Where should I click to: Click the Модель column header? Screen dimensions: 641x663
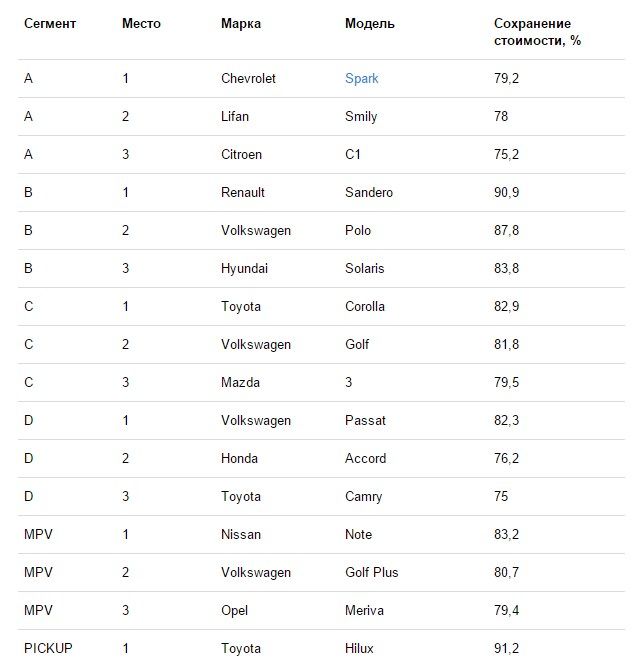370,24
